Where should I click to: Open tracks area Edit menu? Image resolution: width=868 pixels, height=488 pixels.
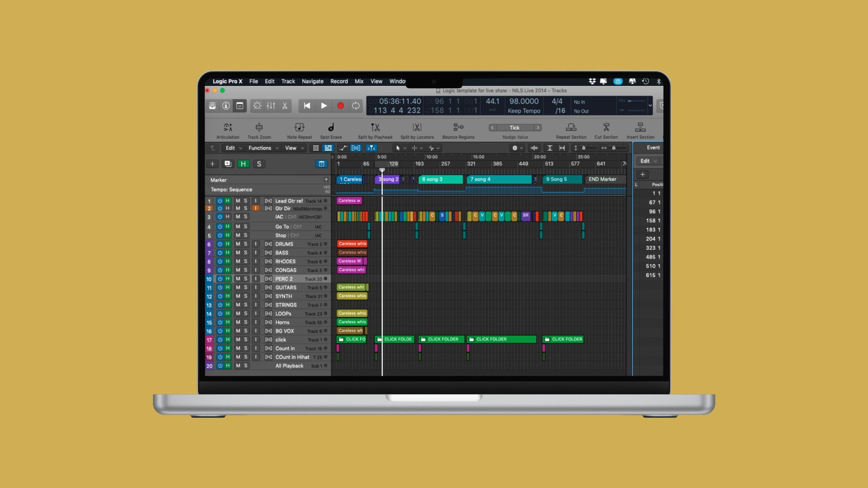click(x=233, y=148)
